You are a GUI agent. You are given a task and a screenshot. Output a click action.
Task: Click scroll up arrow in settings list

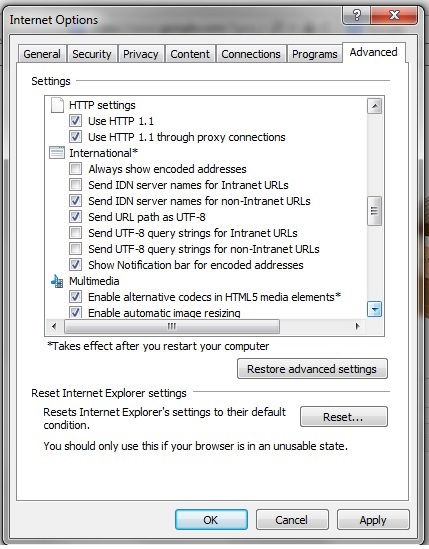(374, 106)
